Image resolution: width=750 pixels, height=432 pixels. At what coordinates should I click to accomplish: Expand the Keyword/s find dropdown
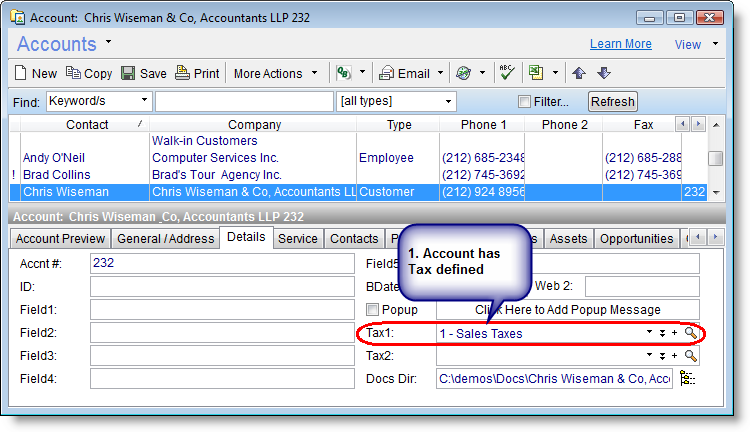145,101
